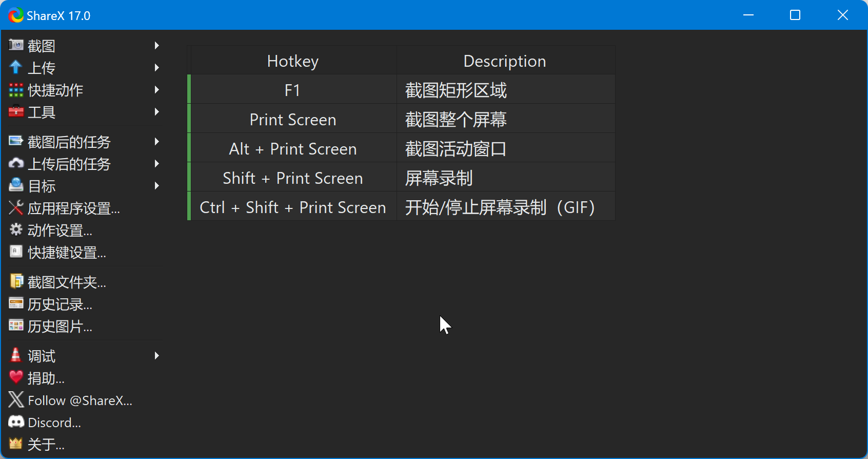This screenshot has width=868, height=459.
Task: Click the gear icon for 动作设置
Action: coord(16,229)
